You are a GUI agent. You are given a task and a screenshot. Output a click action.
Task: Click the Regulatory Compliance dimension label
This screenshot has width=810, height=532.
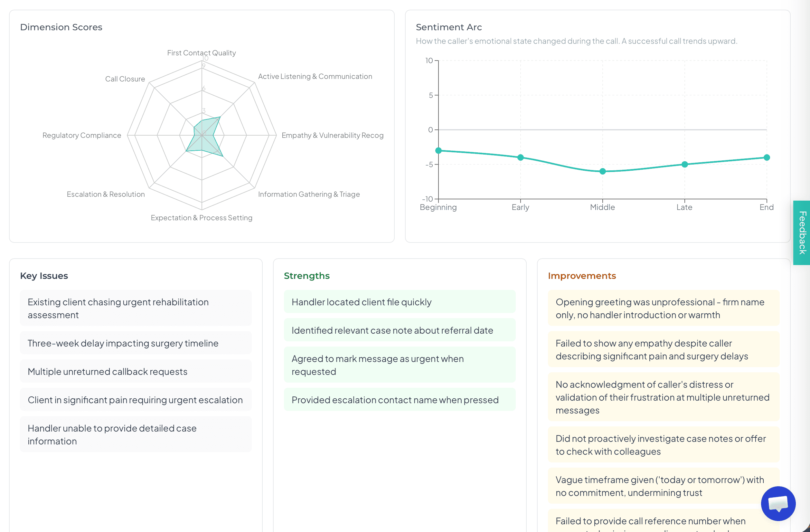pos(82,135)
